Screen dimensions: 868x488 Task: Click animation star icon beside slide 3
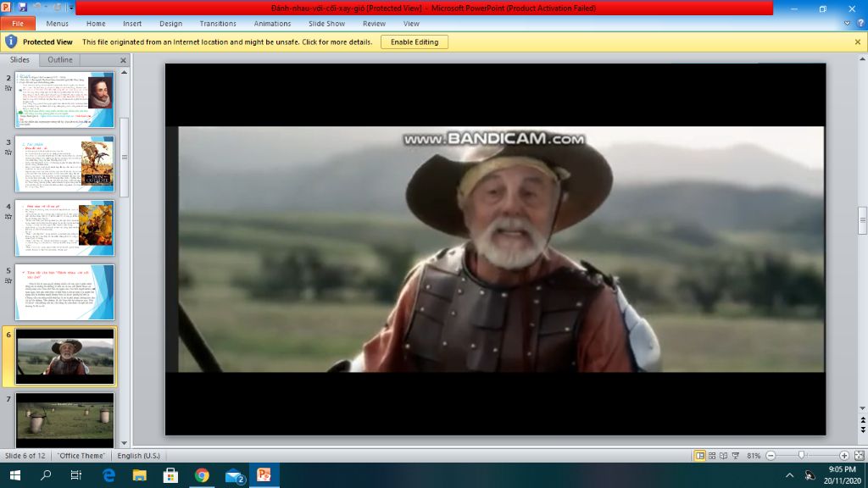(x=8, y=152)
